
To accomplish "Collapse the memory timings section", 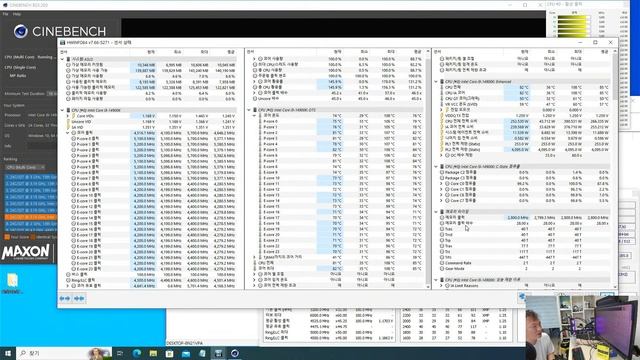I will pos(436,212).
